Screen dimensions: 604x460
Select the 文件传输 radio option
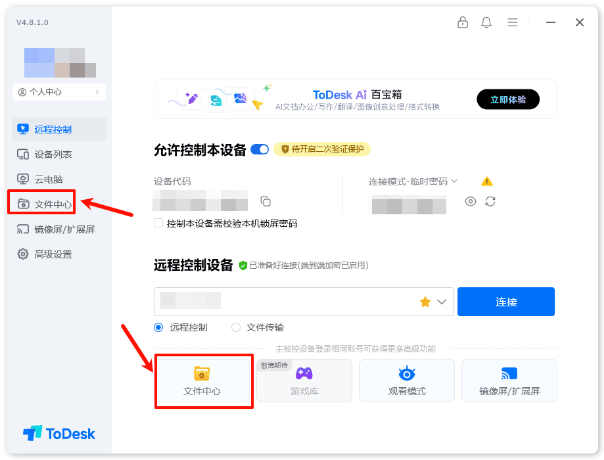pos(236,327)
